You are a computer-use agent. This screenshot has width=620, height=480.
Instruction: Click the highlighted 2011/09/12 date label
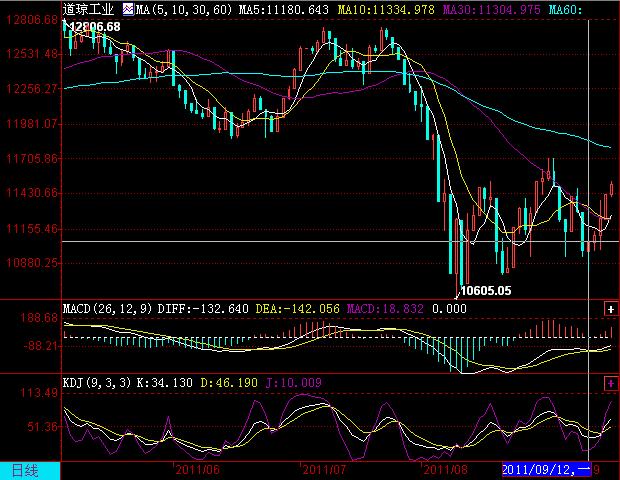point(546,469)
